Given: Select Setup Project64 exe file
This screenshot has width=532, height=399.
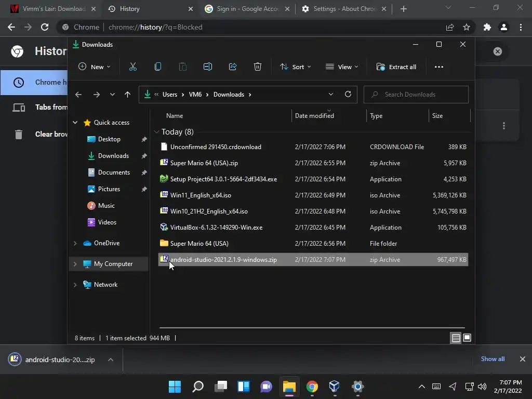Looking at the screenshot, I should coord(313,179).
